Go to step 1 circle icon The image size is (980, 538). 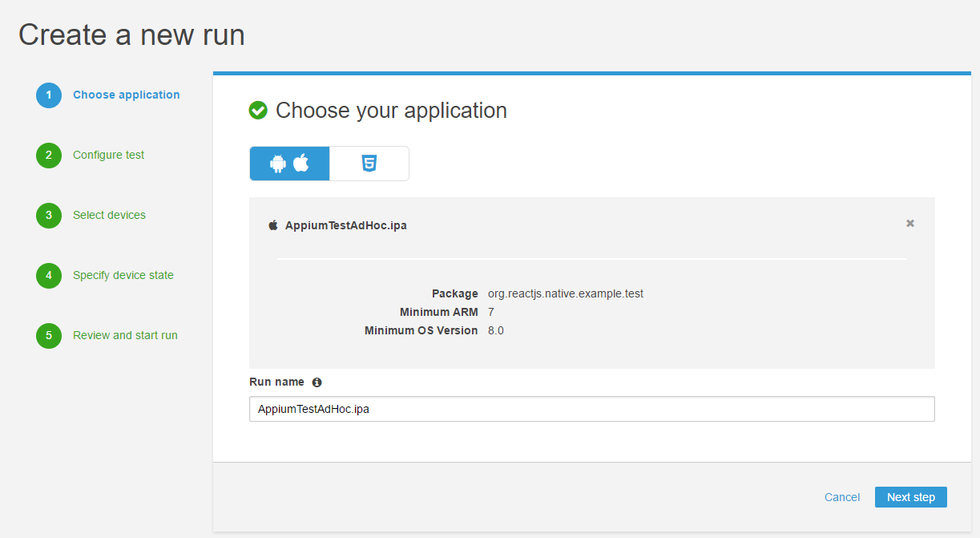[x=49, y=95]
